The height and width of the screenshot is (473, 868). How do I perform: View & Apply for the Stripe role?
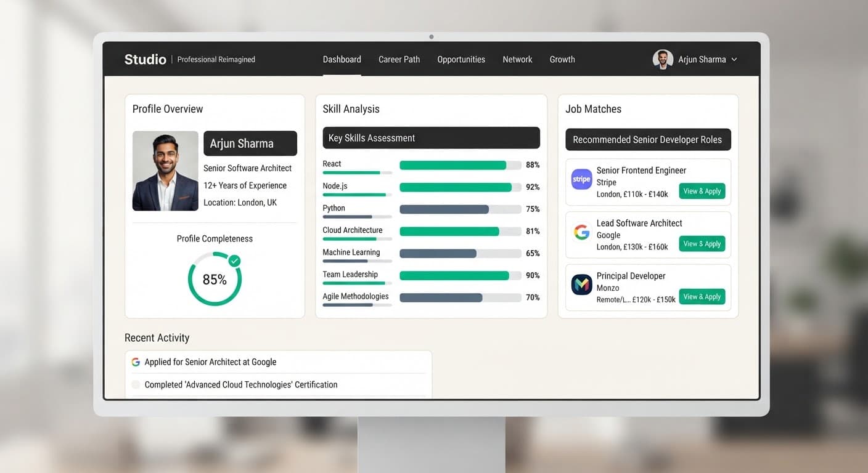point(702,191)
